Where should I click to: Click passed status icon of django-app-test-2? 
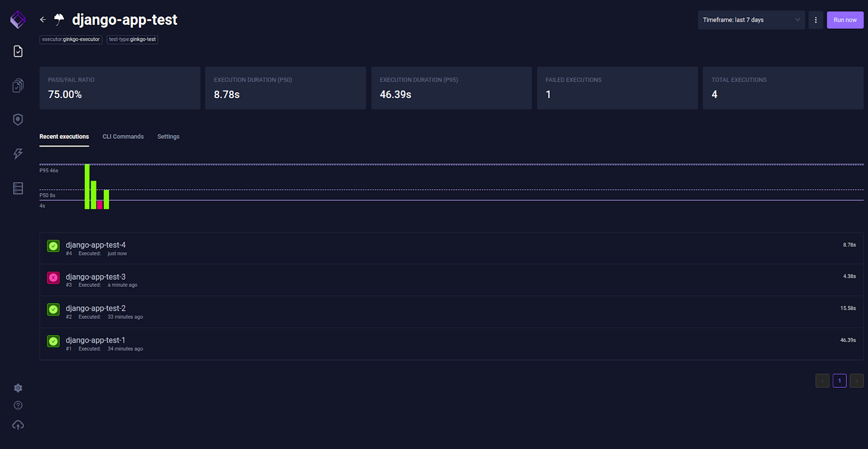click(53, 310)
